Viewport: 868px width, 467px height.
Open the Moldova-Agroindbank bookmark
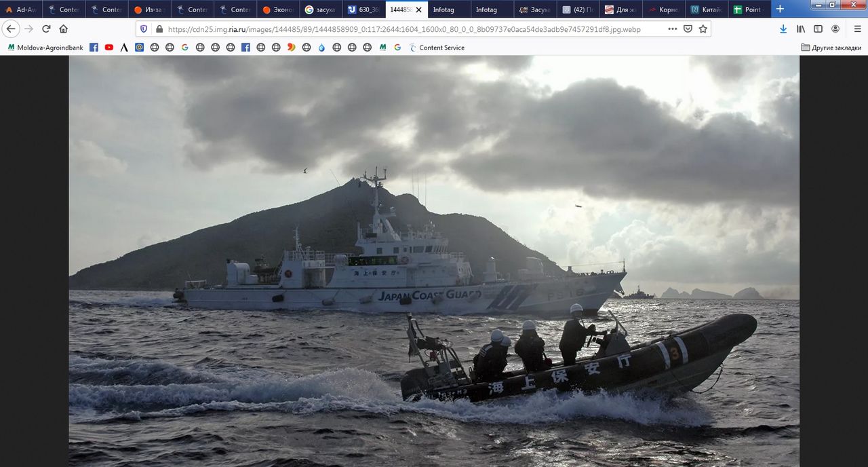pos(45,48)
